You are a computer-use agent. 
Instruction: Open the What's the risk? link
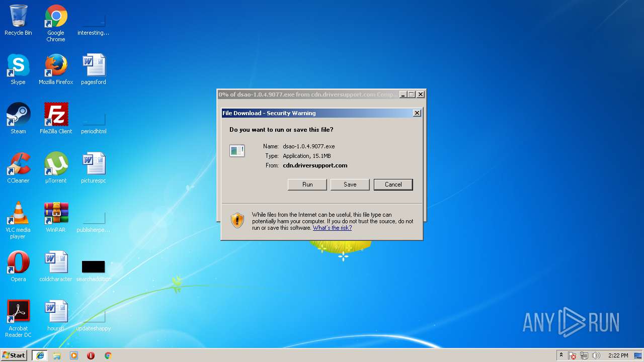click(x=332, y=228)
